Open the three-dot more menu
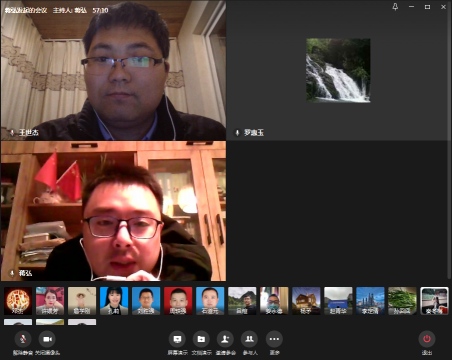 tap(274, 339)
